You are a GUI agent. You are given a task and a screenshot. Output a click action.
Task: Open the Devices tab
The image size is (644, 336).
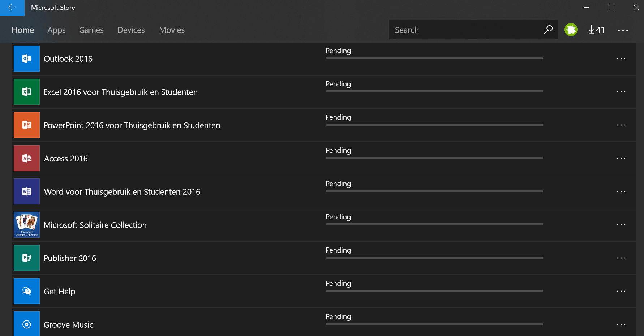(x=131, y=30)
